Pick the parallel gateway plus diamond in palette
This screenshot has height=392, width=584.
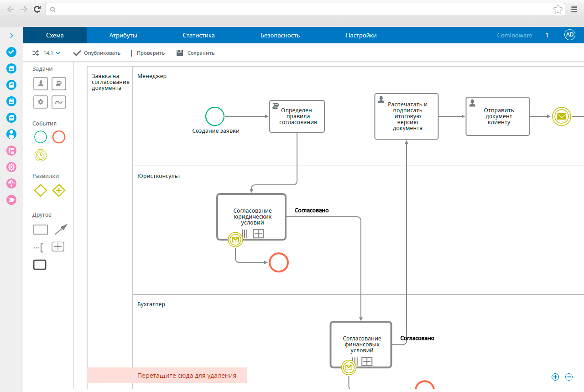click(59, 190)
